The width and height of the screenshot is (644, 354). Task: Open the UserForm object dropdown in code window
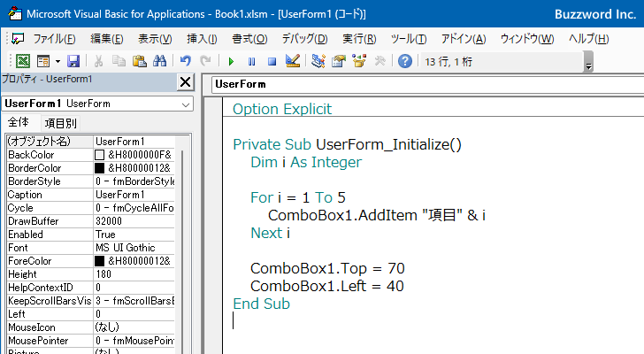(x=427, y=84)
